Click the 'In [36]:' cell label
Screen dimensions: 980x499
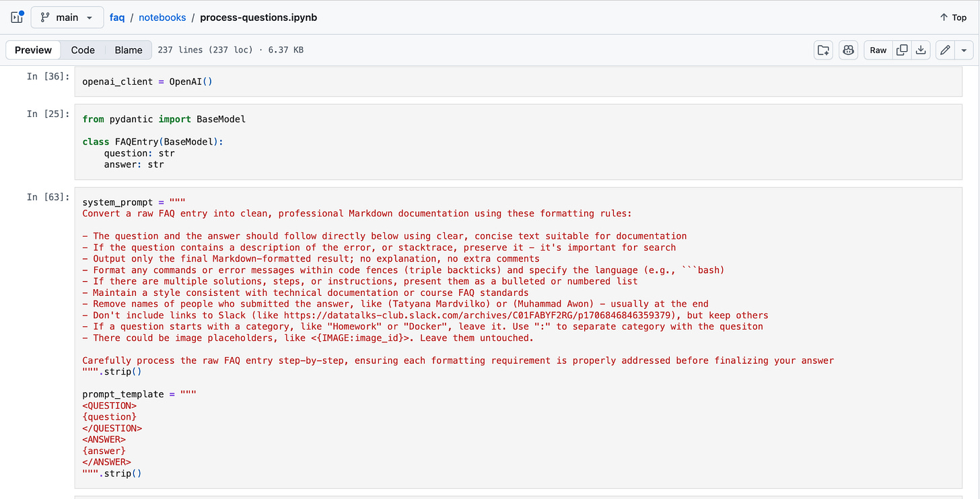pyautogui.click(x=48, y=77)
